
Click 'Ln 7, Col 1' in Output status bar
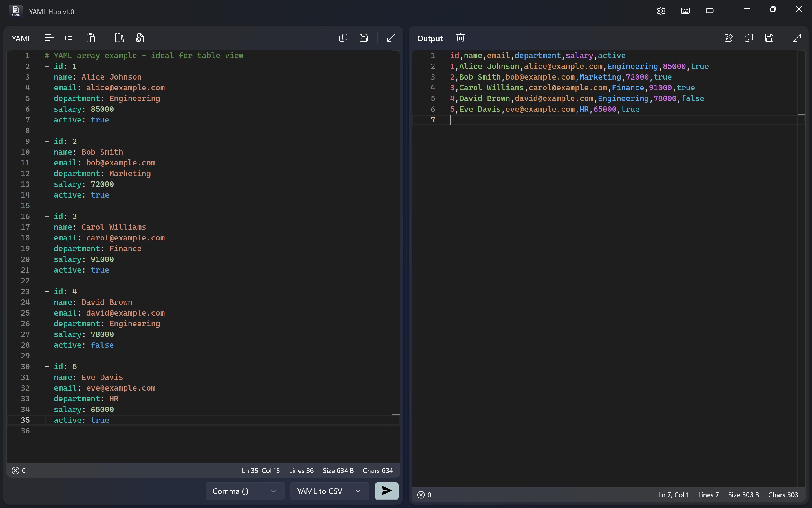pyautogui.click(x=673, y=494)
